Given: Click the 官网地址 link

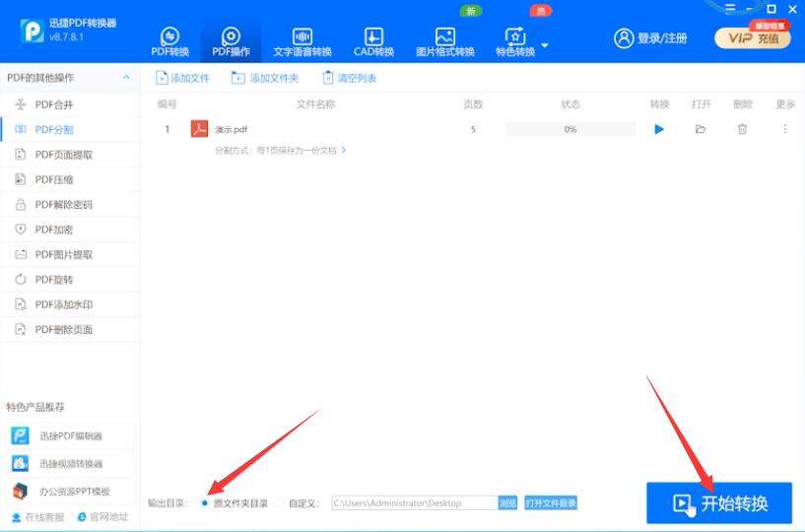Looking at the screenshot, I should [102, 517].
